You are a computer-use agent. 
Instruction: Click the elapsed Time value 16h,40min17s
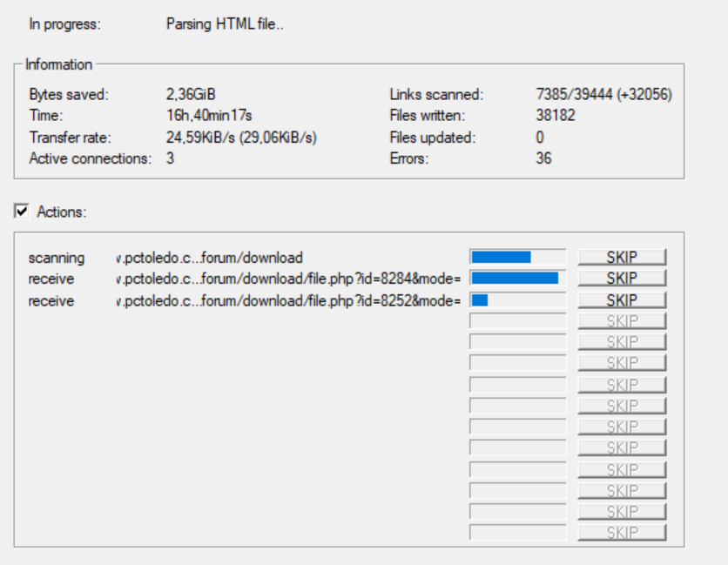tap(209, 115)
